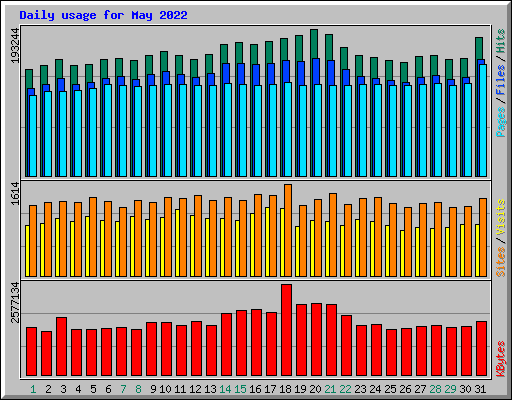The width and height of the screenshot is (512, 400).
Task: Click day label 26 on x-axis
Action: click(x=405, y=389)
